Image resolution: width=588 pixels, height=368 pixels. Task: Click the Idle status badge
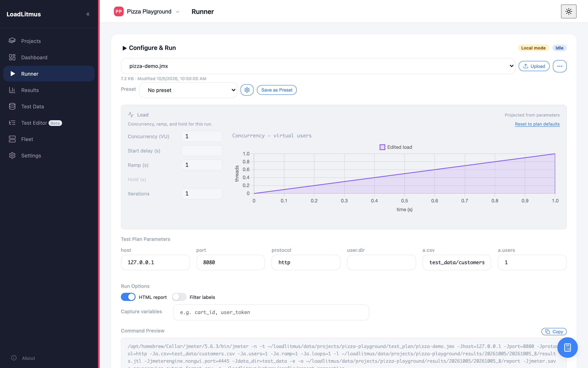(559, 48)
